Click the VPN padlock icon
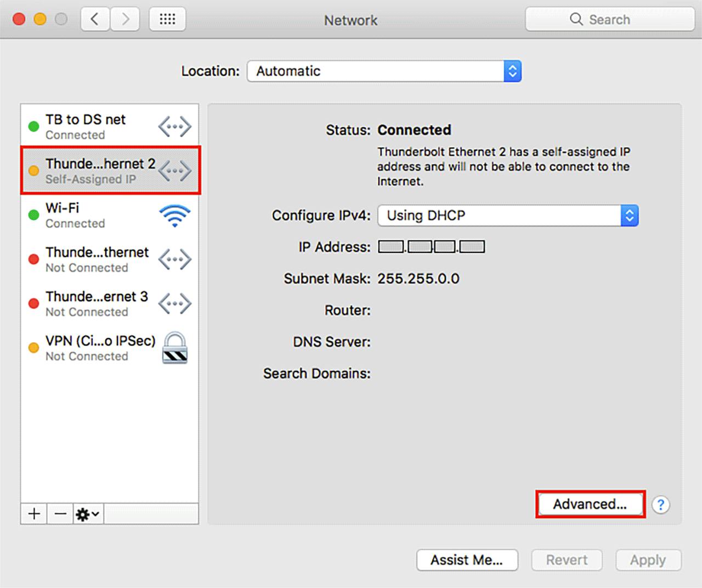Image resolution: width=702 pixels, height=588 pixels. (x=175, y=348)
